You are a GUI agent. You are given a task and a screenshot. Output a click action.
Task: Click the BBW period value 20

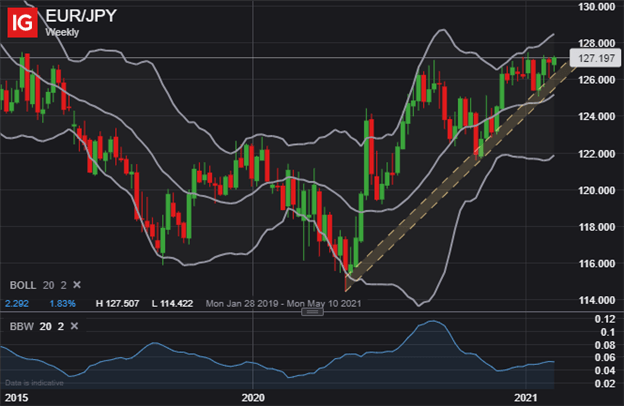click(45, 327)
